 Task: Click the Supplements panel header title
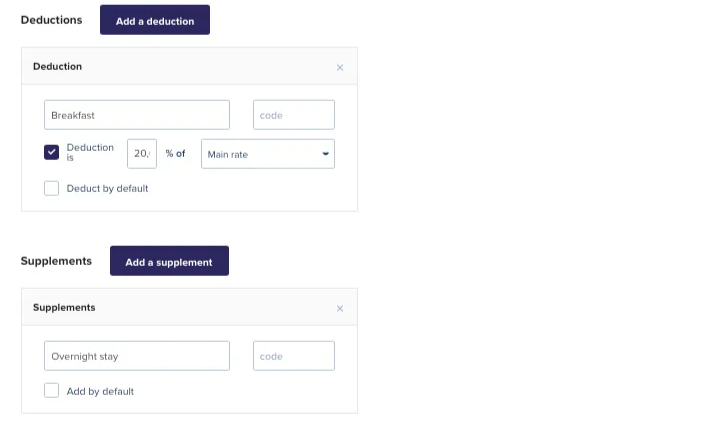[64, 308]
